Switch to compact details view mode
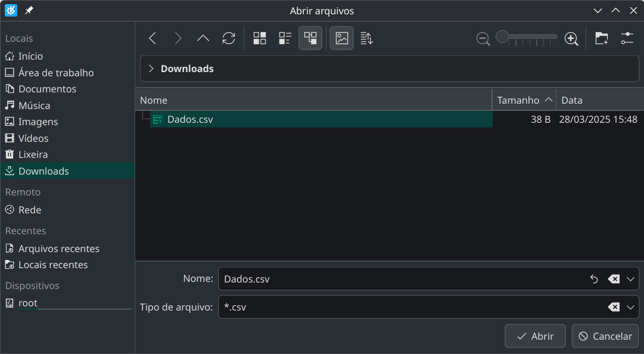Image resolution: width=644 pixels, height=354 pixels. (285, 39)
